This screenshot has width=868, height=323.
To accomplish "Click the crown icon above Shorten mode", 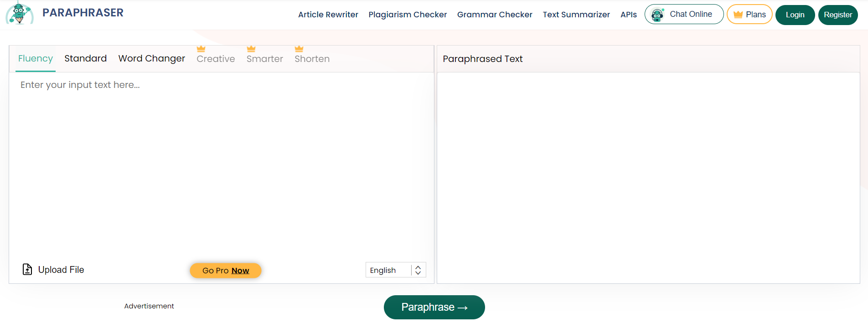I will point(299,48).
